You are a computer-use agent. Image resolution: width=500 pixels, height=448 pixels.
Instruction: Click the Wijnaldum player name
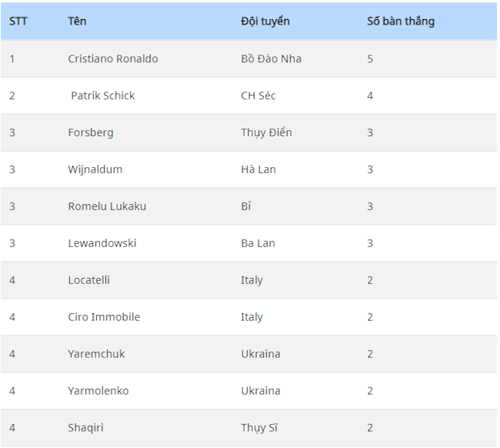(95, 169)
